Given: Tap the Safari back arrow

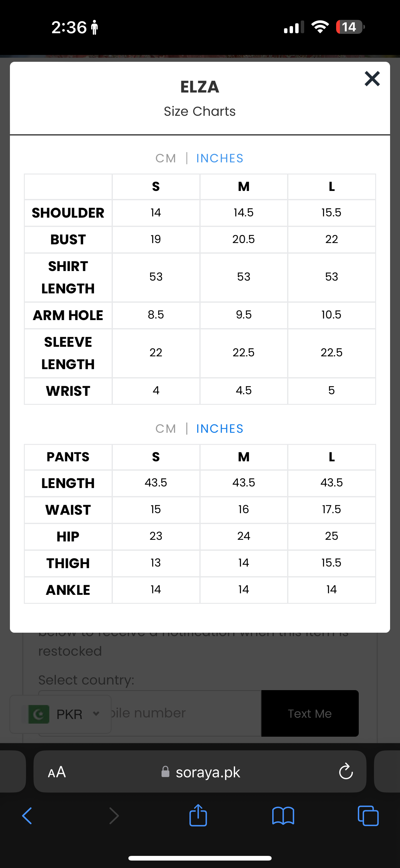Looking at the screenshot, I should pos(27,816).
